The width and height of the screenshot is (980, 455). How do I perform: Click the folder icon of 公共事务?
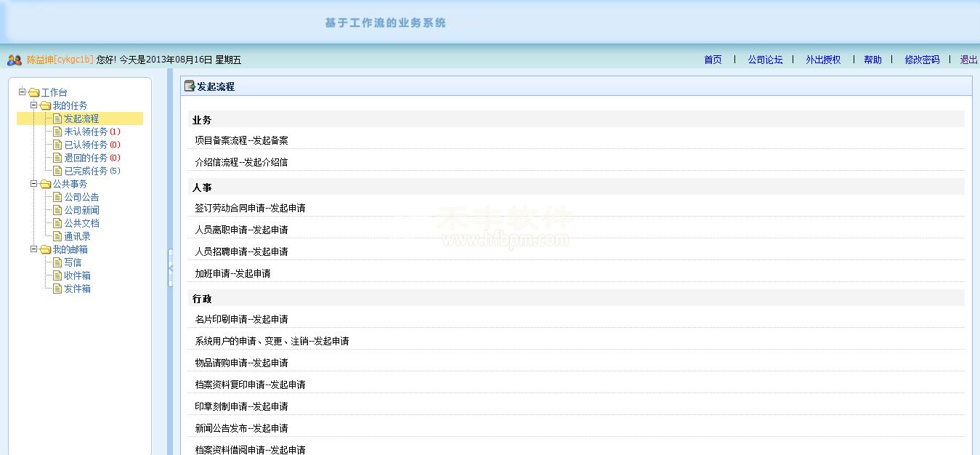pos(46,184)
